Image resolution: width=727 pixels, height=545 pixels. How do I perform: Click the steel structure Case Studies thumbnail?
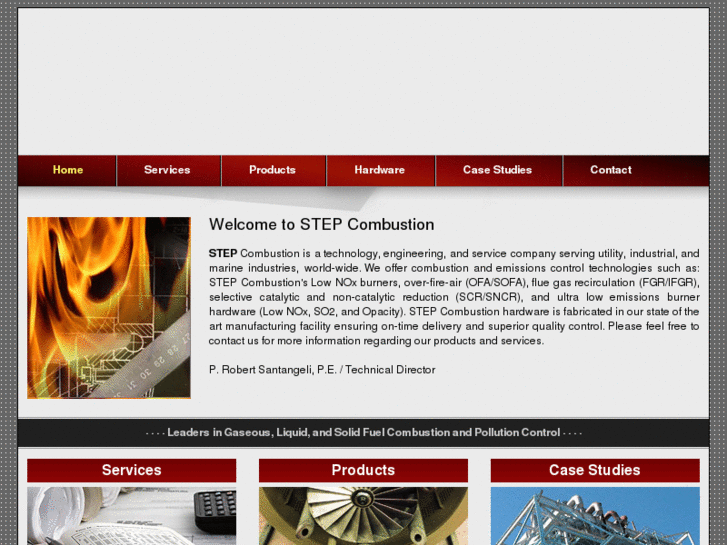coord(595,516)
